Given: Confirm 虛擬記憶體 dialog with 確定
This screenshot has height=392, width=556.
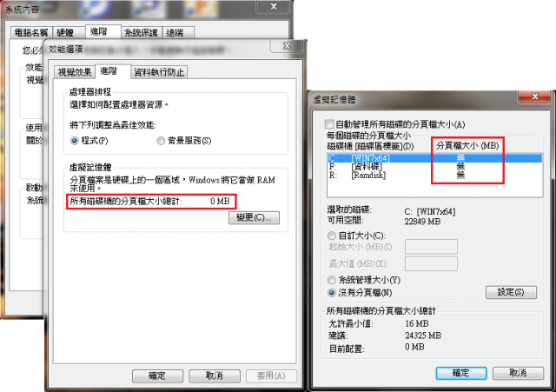Looking at the screenshot, I should pos(461,373).
